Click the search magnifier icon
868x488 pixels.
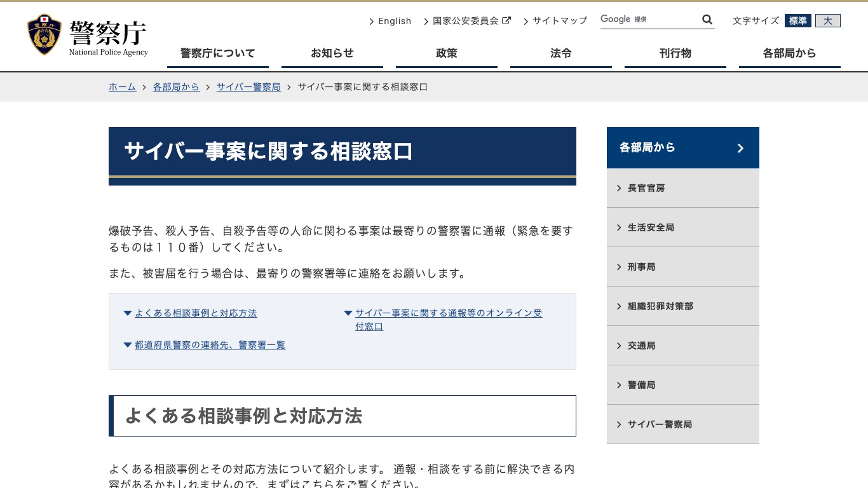click(707, 20)
